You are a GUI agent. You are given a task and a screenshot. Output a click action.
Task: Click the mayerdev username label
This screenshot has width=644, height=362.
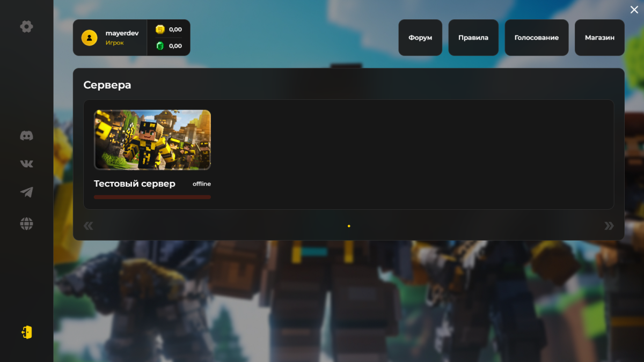click(x=122, y=33)
